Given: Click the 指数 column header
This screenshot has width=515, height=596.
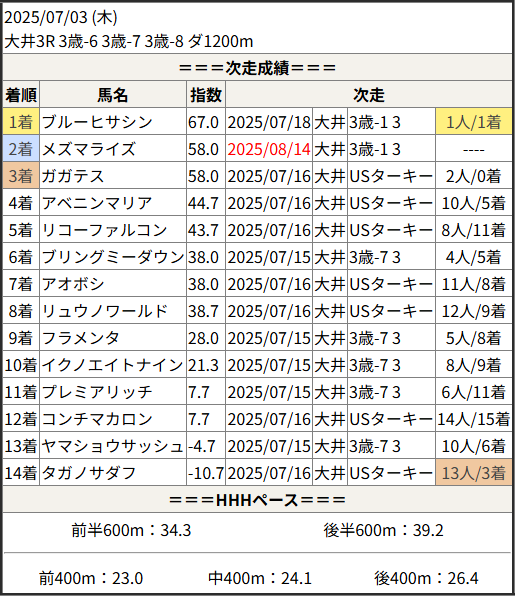Looking at the screenshot, I should click(x=206, y=95).
